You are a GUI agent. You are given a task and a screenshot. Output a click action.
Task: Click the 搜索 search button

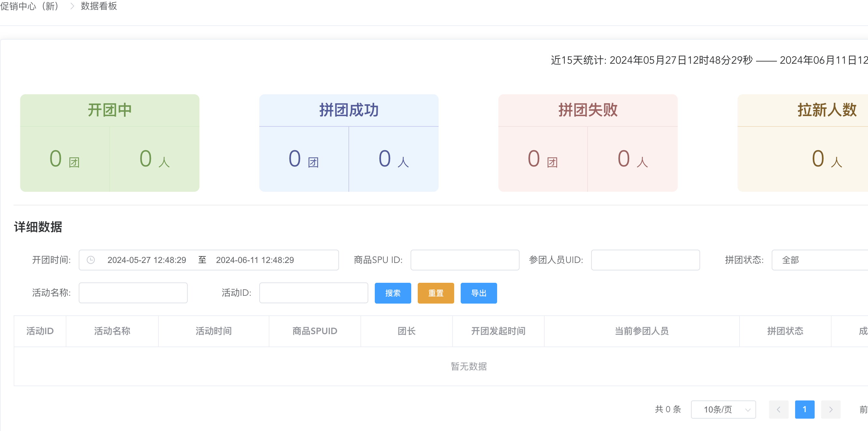(393, 293)
